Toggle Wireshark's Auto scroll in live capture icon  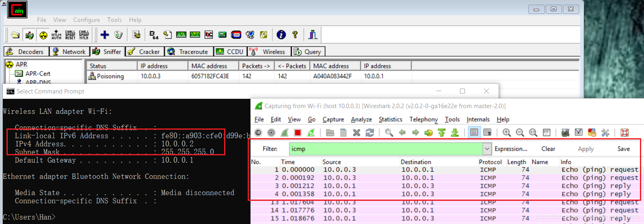tap(487, 133)
